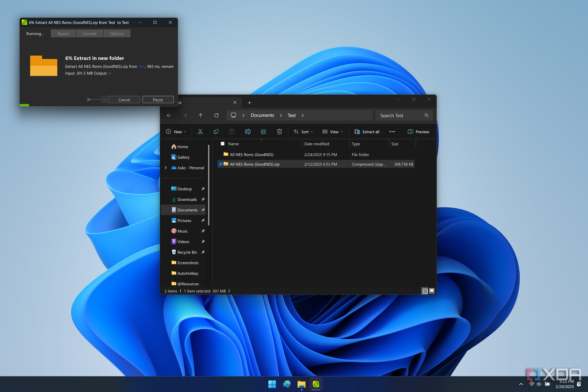The width and height of the screenshot is (588, 392).
Task: Go up one folder with the Up arrow
Action: point(201,115)
